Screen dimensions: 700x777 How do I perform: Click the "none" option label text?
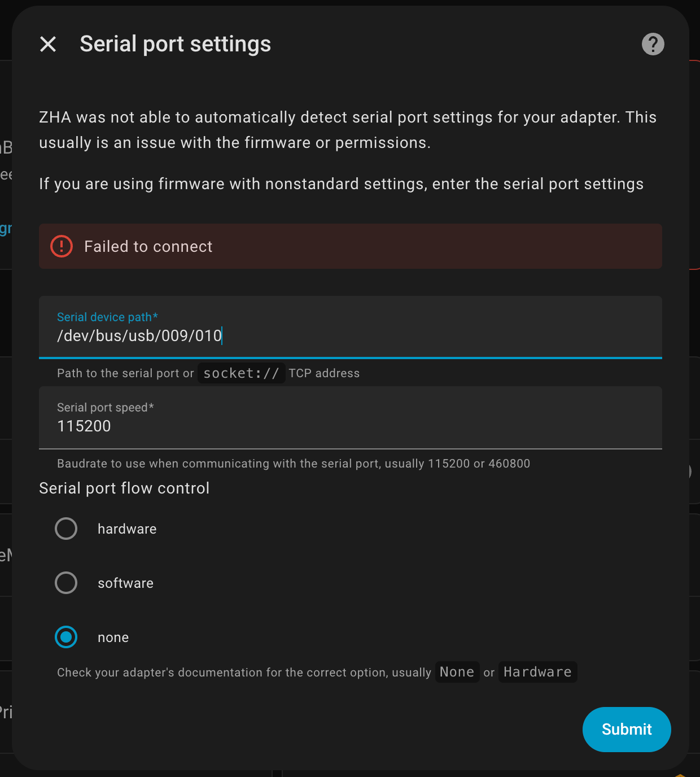(113, 638)
